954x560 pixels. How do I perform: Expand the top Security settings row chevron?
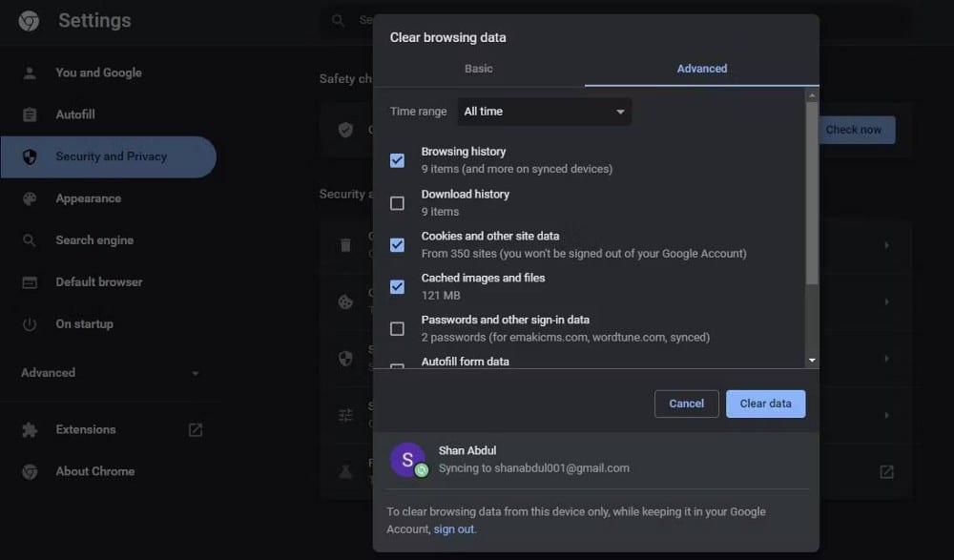click(x=886, y=245)
